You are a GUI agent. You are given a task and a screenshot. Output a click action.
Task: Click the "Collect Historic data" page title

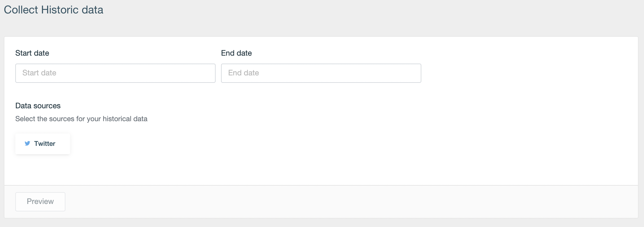click(x=54, y=10)
